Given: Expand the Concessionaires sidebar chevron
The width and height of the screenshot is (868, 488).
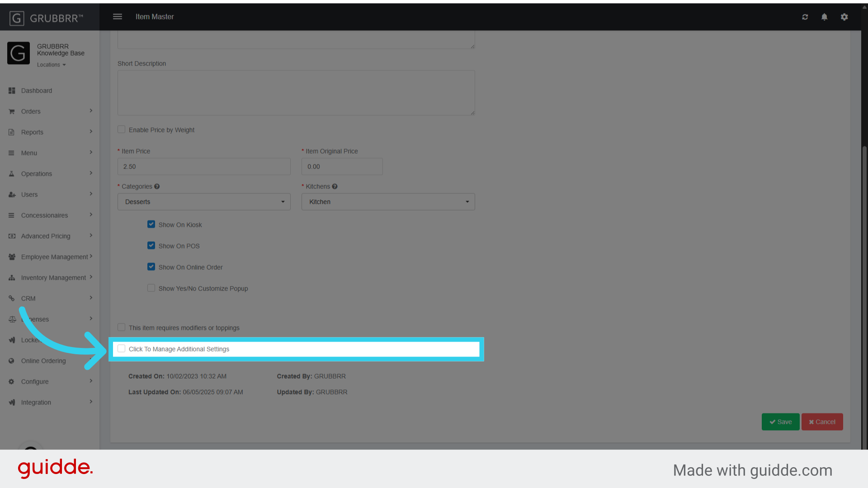Looking at the screenshot, I should click(x=91, y=215).
